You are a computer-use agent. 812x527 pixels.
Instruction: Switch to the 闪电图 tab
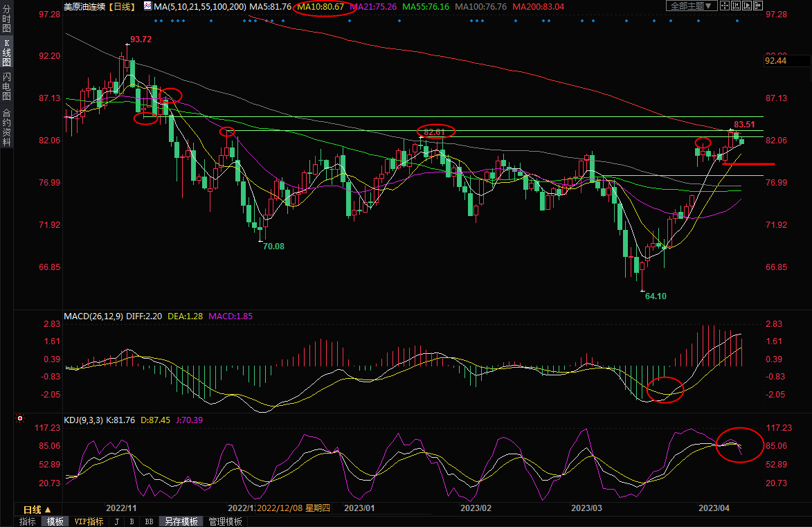pyautogui.click(x=6, y=85)
